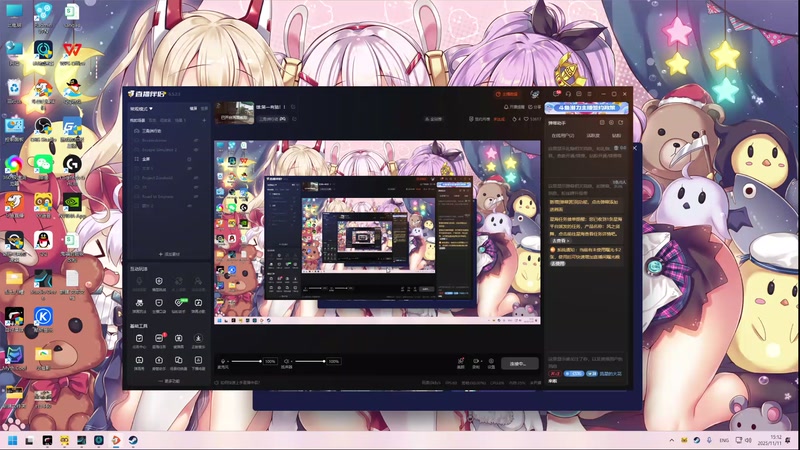This screenshot has width=800, height=450.
Task: Select the 我的场景 scene tab
Action: pos(137,120)
